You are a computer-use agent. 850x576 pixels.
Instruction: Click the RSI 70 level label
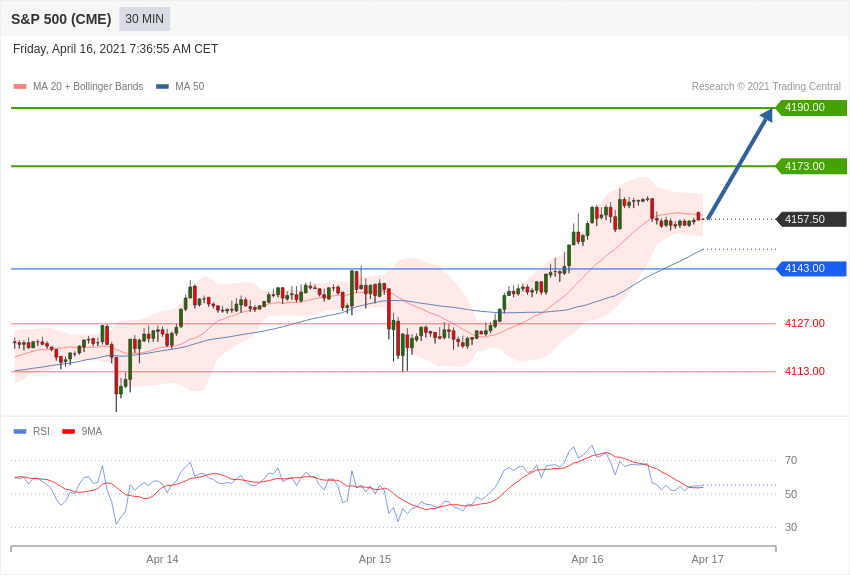click(791, 460)
